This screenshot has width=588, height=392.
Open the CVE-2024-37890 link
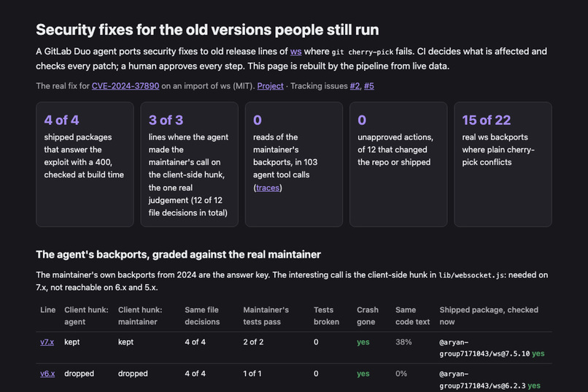coord(125,86)
